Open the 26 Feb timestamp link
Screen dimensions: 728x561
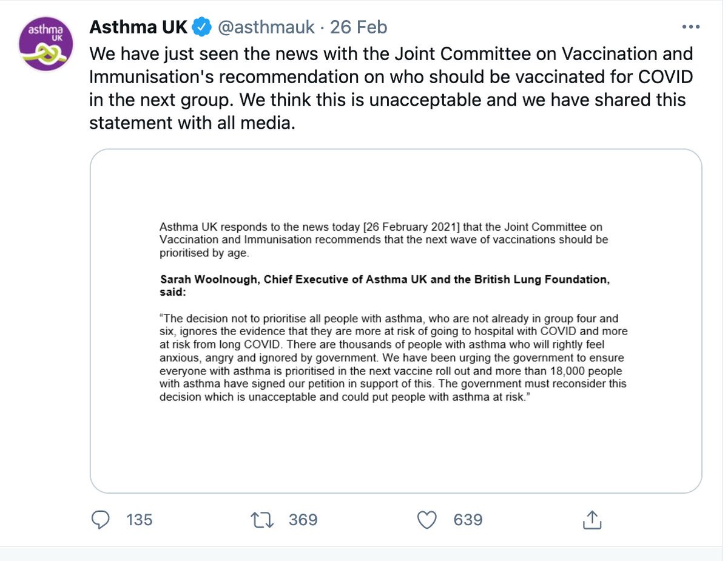359,27
